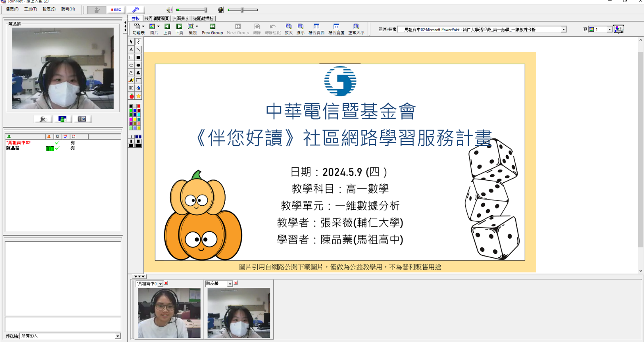The width and height of the screenshot is (644, 342).
Task: Select the yellow star stamp tool
Action: 139,96
